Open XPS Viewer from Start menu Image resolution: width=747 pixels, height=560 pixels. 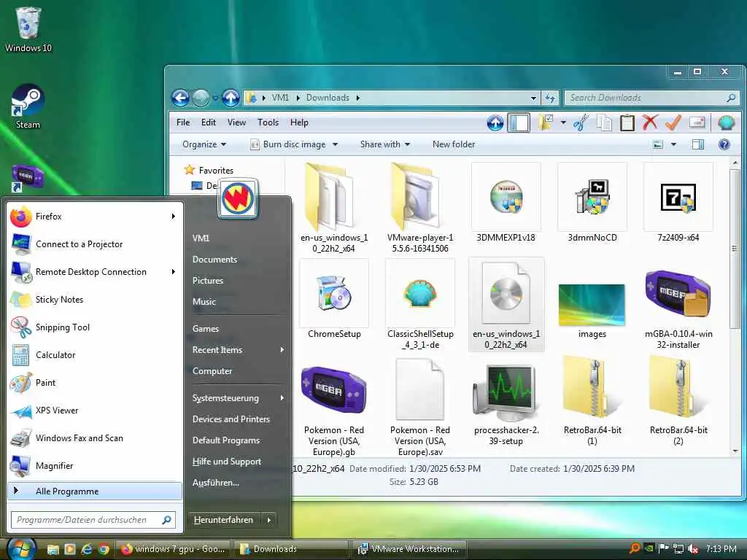[96, 411]
